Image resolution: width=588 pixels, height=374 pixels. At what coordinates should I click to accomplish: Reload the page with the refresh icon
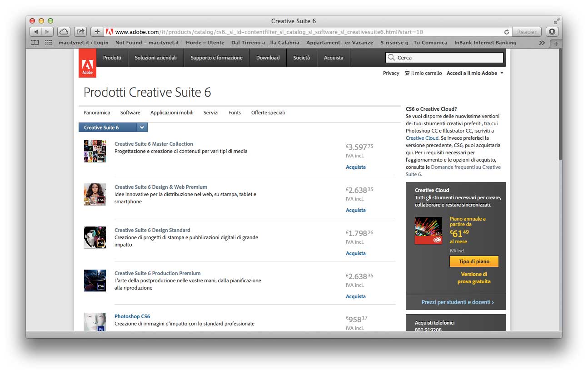[x=507, y=32]
